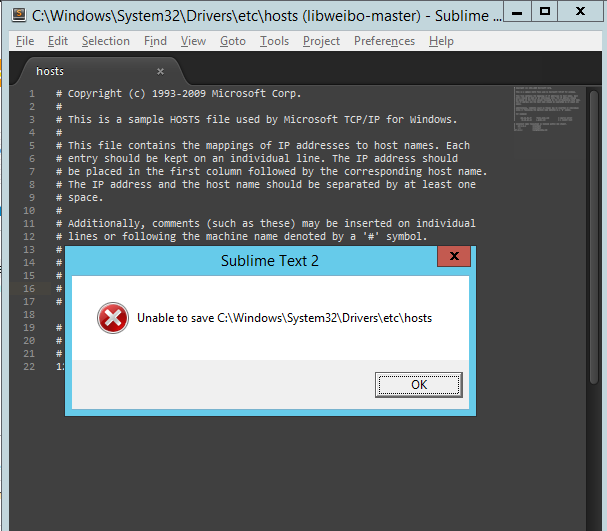Screen dimensions: 607x531
Task: Click the 'lines or following the machine name' line
Action: click(242, 236)
